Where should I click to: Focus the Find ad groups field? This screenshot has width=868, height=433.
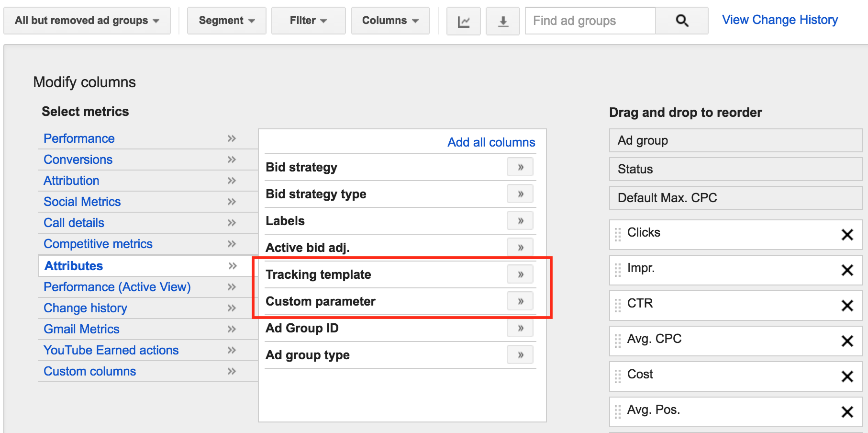tap(590, 21)
